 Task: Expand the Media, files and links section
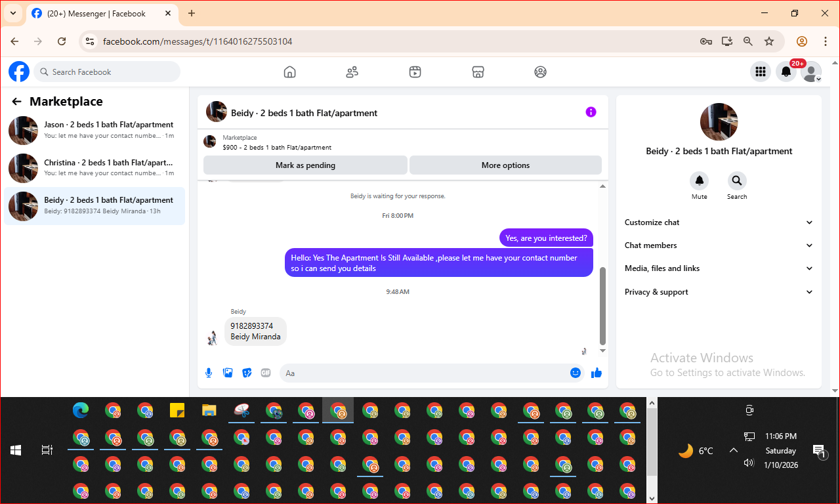point(719,268)
